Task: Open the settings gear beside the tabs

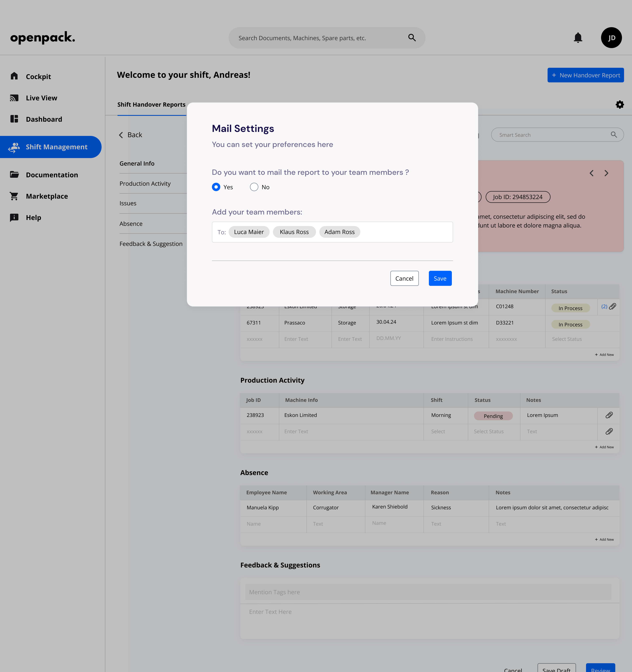Action: click(619, 105)
